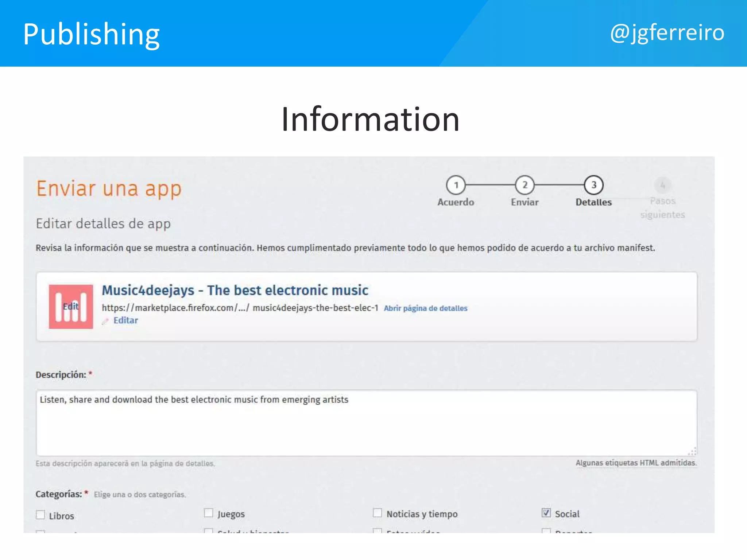Image resolution: width=747 pixels, height=560 pixels.
Task: Click the 'Pasos siguientes' step label
Action: click(663, 208)
